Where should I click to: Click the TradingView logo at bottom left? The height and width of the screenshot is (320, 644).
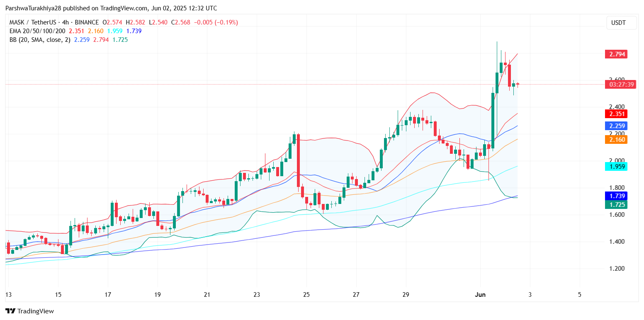click(29, 311)
